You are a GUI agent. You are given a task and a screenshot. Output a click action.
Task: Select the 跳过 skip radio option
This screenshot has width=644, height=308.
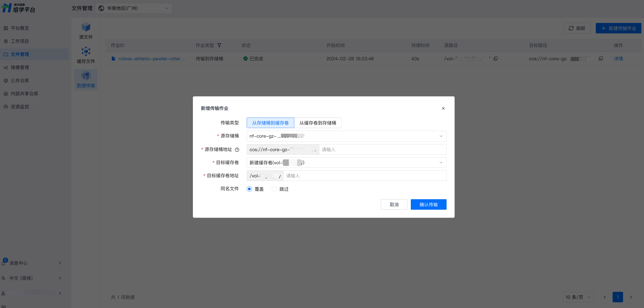pyautogui.click(x=274, y=189)
